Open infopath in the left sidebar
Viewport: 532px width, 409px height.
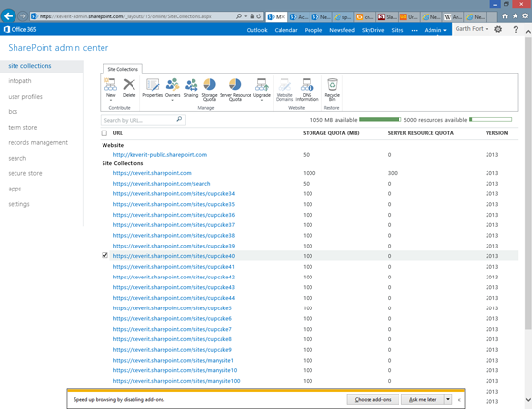click(19, 81)
